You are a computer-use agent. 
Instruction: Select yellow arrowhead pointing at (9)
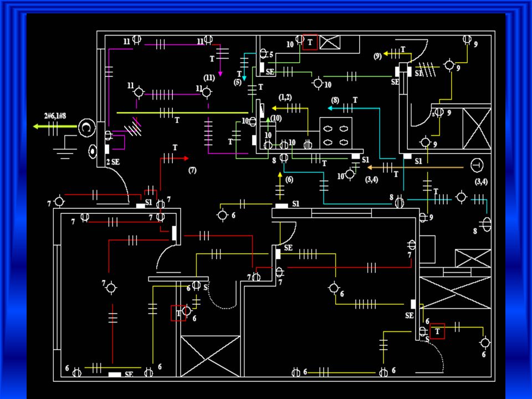point(386,54)
